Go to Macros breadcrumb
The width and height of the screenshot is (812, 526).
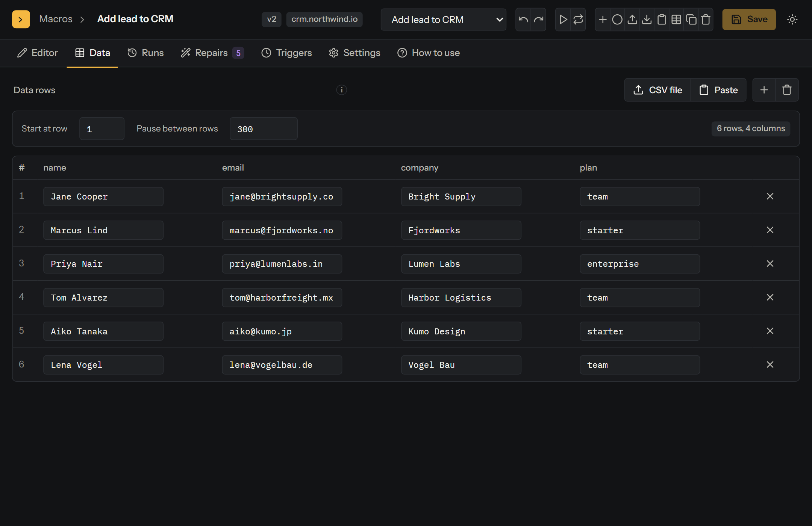(56, 19)
